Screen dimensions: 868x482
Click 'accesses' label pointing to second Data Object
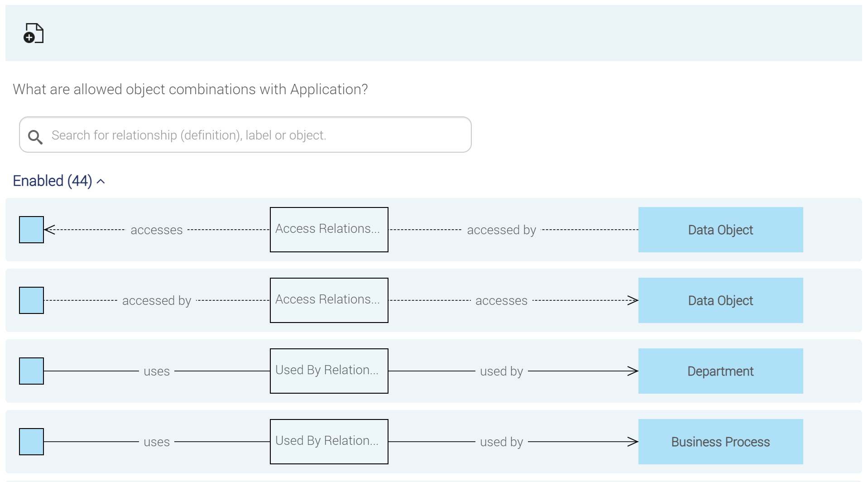click(x=501, y=301)
